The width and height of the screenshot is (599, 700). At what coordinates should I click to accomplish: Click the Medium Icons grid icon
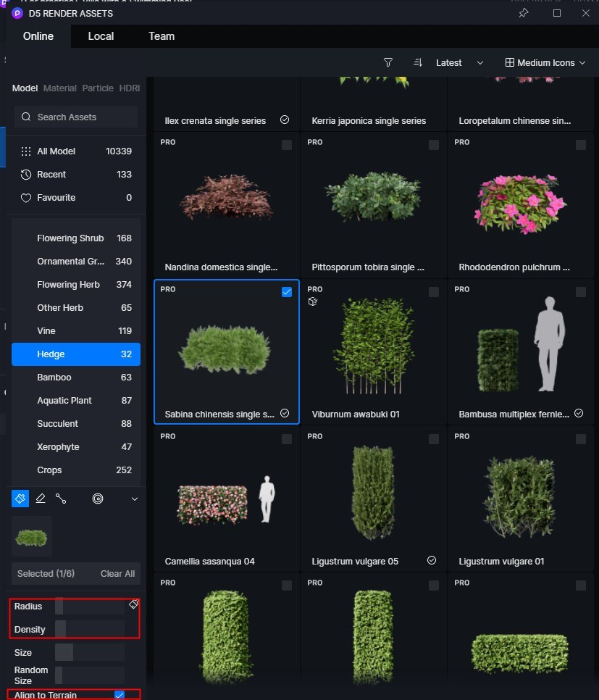point(509,62)
